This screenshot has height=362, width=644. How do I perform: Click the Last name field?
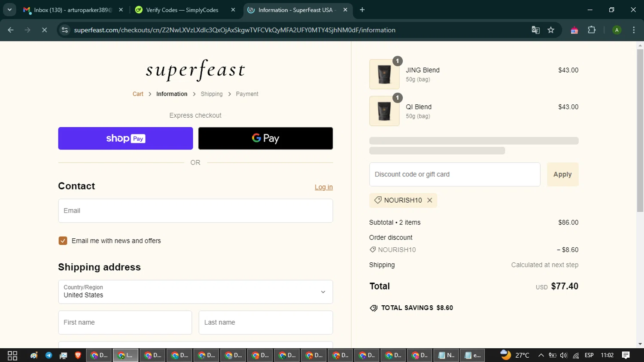[266, 322]
